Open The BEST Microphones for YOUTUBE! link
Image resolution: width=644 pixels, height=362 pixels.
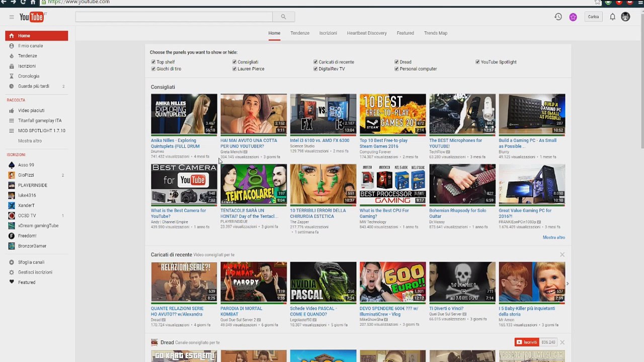click(455, 143)
